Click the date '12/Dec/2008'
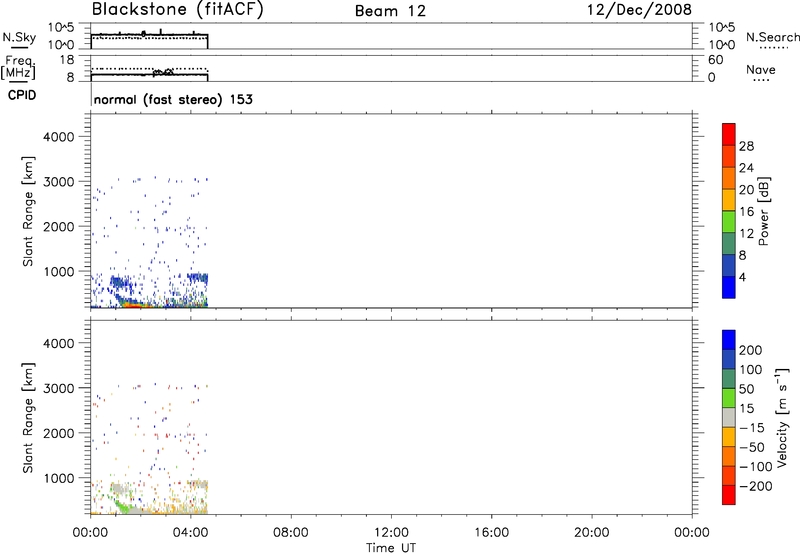The image size is (800, 554). [x=639, y=10]
